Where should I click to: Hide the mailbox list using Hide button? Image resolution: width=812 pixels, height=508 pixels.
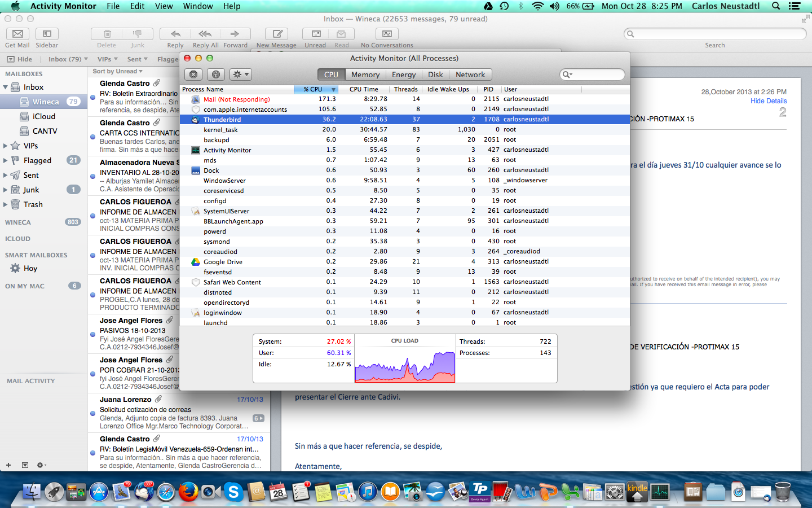(20, 59)
